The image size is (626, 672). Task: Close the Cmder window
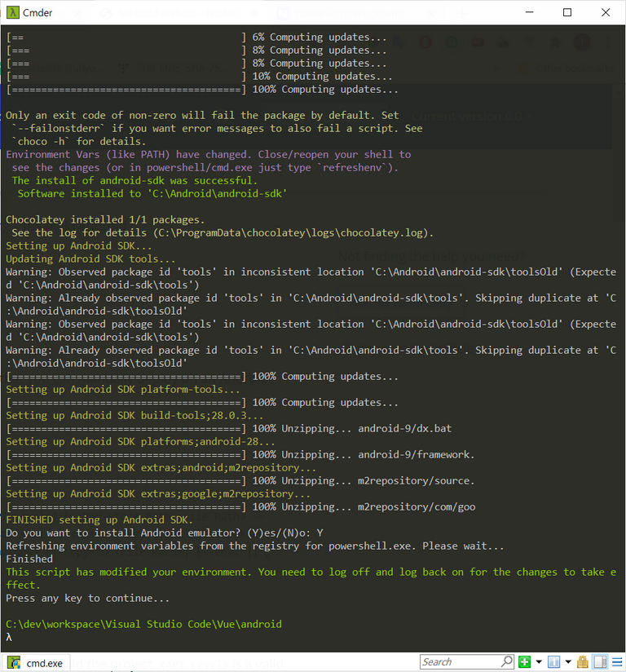click(606, 12)
